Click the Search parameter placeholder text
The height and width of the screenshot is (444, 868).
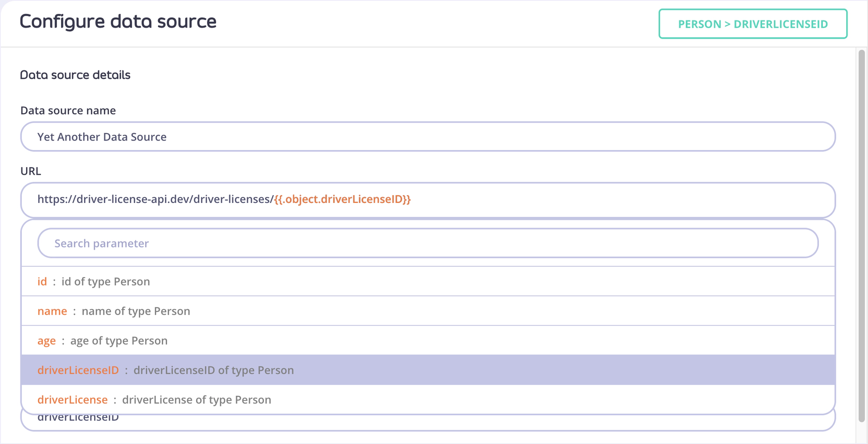(x=102, y=243)
